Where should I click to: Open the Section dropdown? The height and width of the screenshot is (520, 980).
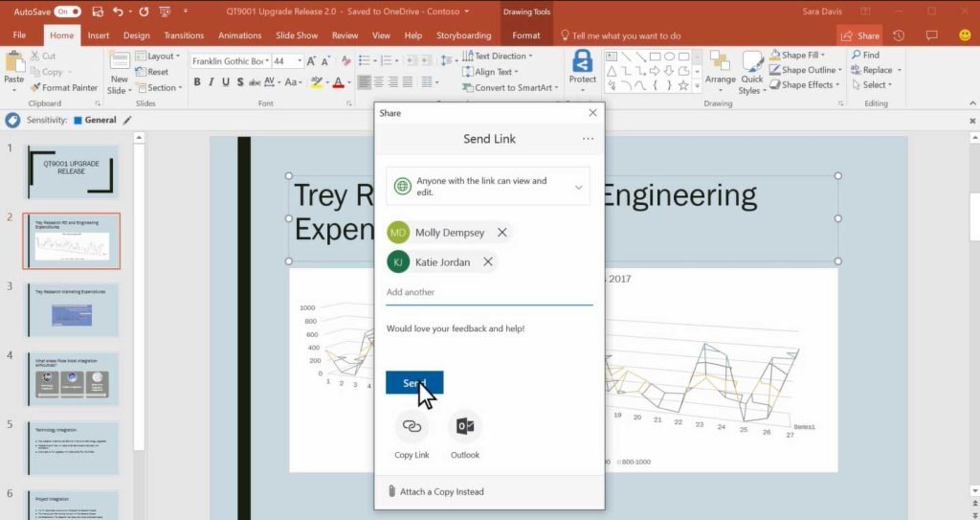tap(160, 87)
